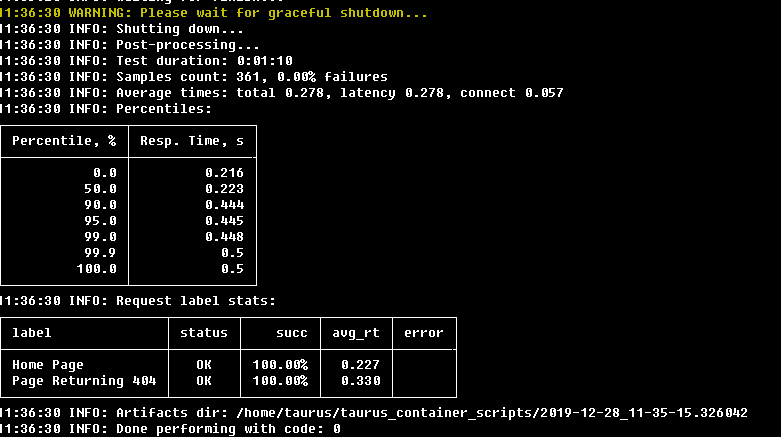The width and height of the screenshot is (781, 437).
Task: Select the 90.0 percentile value
Action: coord(101,205)
